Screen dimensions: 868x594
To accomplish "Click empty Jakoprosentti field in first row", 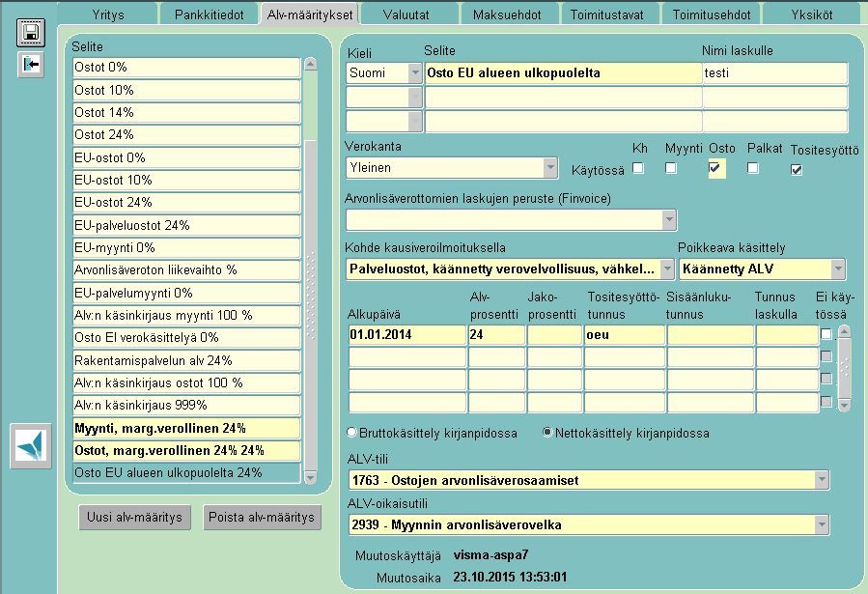I will pyautogui.click(x=554, y=335).
